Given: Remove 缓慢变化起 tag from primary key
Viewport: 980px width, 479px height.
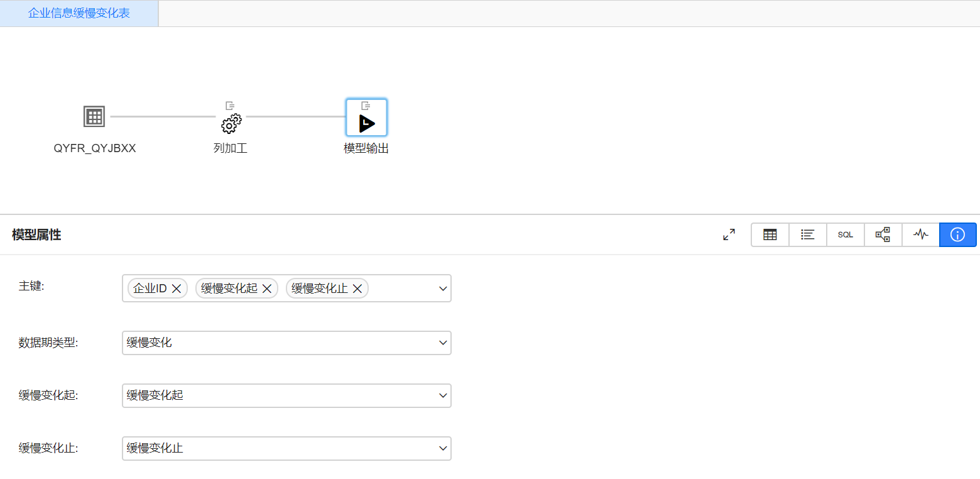Looking at the screenshot, I should coord(266,289).
